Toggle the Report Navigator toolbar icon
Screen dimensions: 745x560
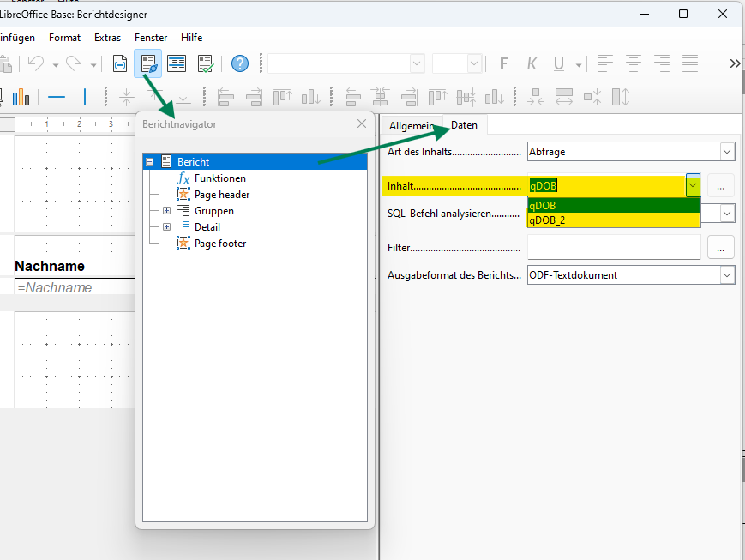click(148, 63)
